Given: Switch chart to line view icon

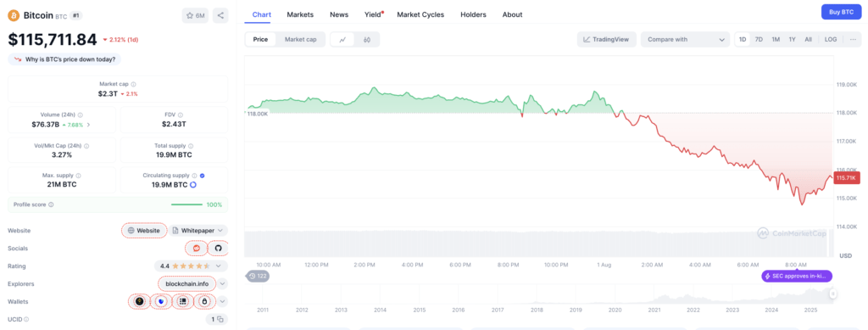Looking at the screenshot, I should 343,39.
